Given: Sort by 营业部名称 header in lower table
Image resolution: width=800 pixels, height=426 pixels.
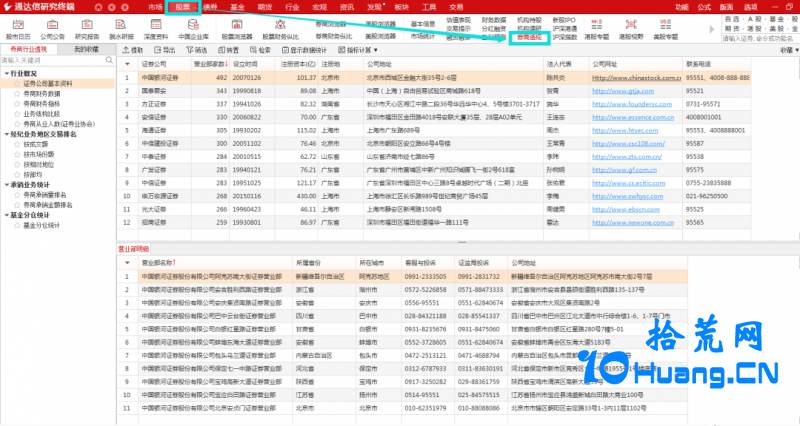Looking at the screenshot, I should (x=159, y=263).
